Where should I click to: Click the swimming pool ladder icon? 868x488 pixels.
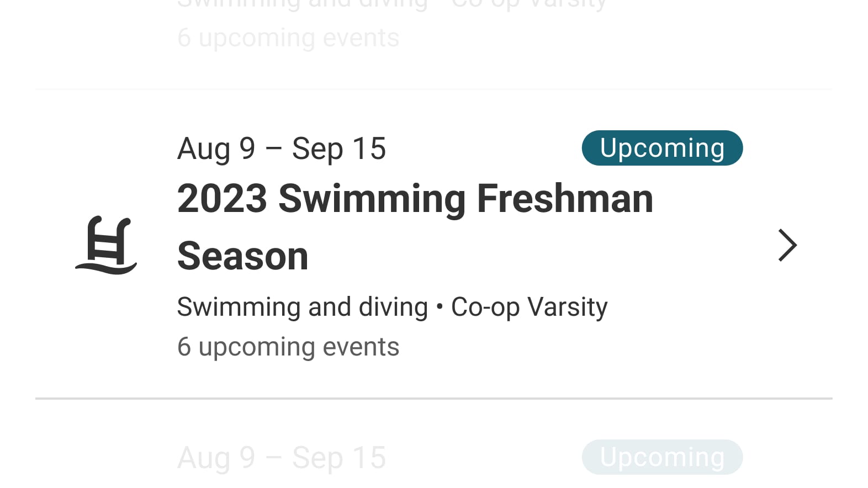[x=106, y=245]
